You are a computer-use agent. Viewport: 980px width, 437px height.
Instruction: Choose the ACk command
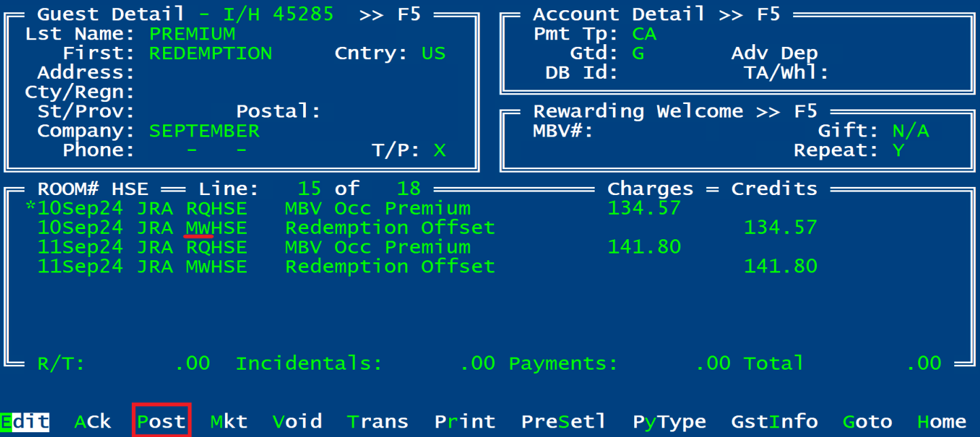[92, 421]
